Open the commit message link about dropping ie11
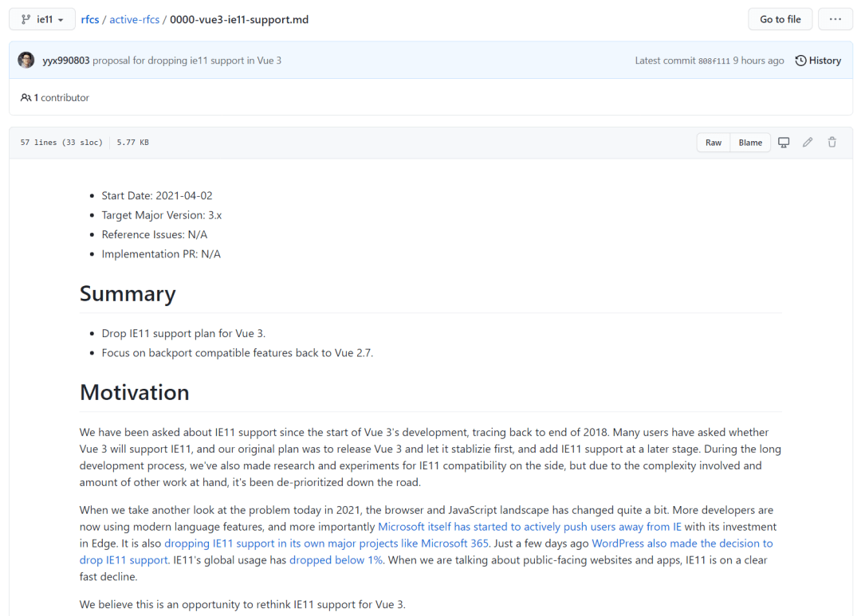The image size is (861, 616). click(187, 61)
